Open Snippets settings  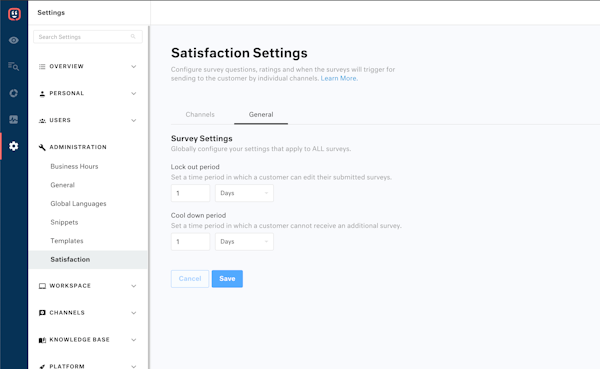(64, 222)
